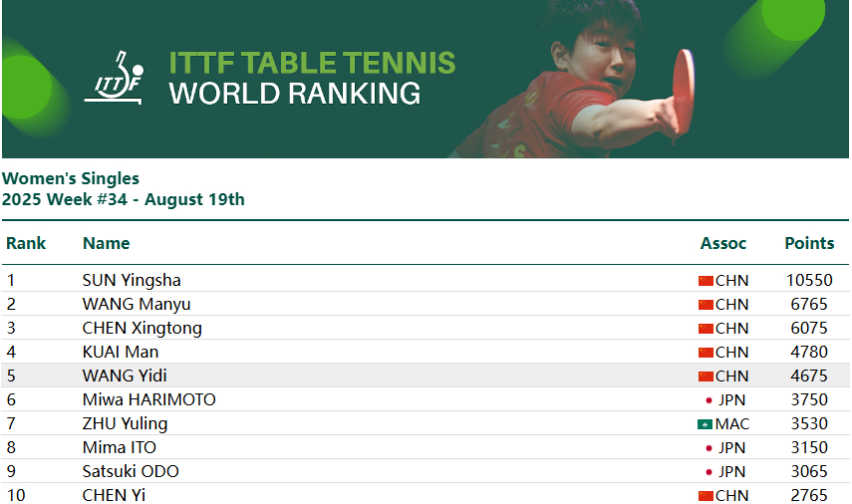Select the Name column header
Viewport: 852px width, 504px height.
coord(106,243)
